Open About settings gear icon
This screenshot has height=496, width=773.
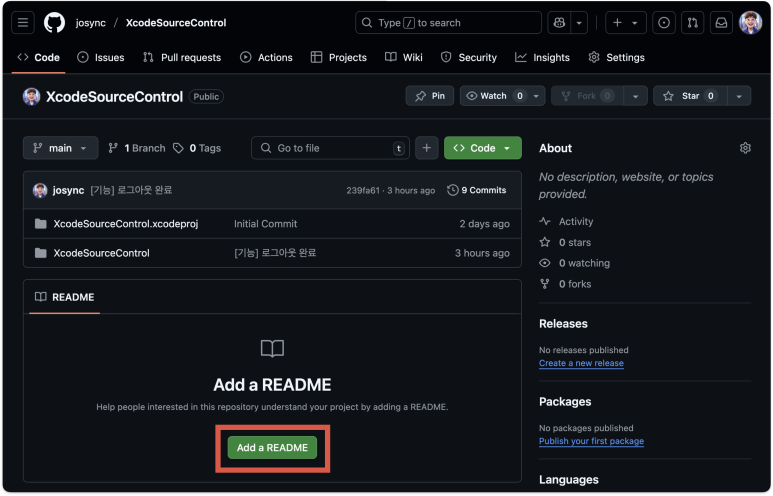pos(745,148)
